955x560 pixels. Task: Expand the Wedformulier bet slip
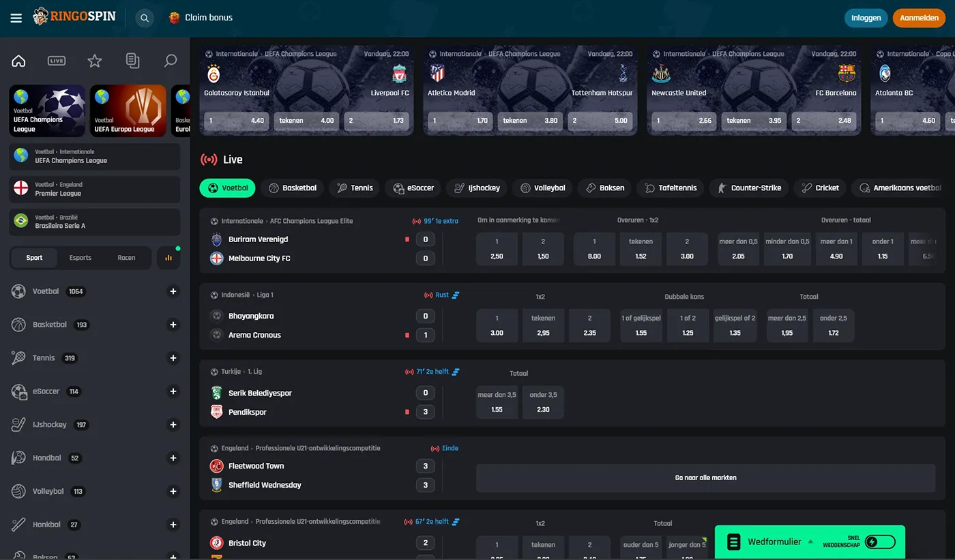(x=774, y=542)
